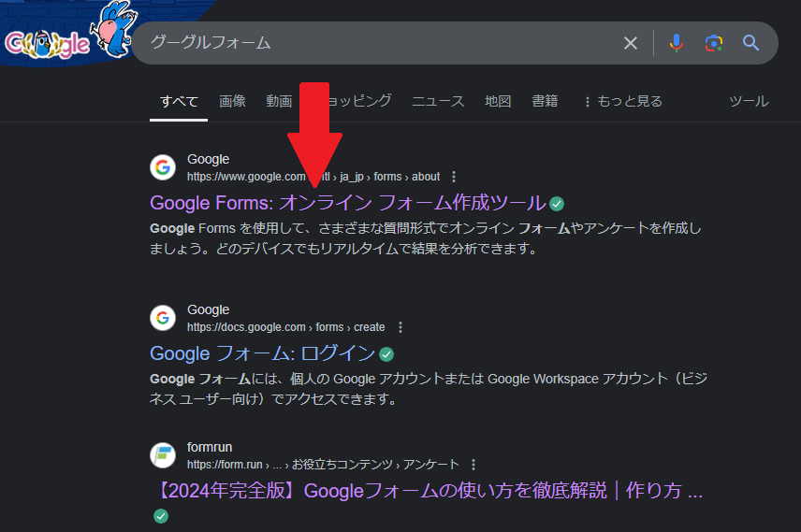
Task: Go to the 書籍 tab
Action: coord(545,101)
